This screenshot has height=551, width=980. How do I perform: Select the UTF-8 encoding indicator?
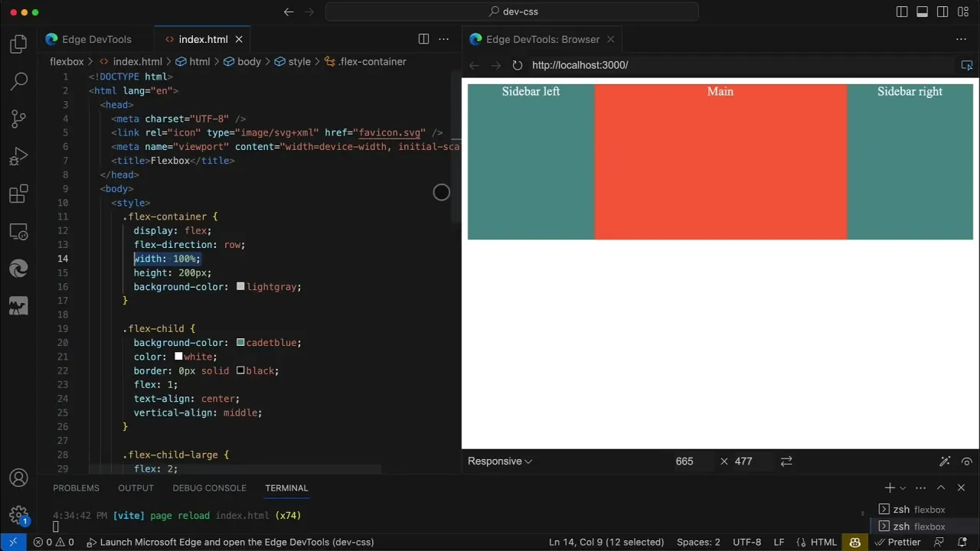click(746, 542)
